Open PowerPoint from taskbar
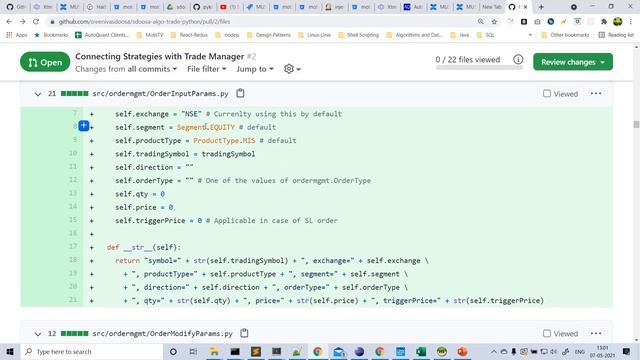This screenshot has width=640, height=360. [462, 351]
